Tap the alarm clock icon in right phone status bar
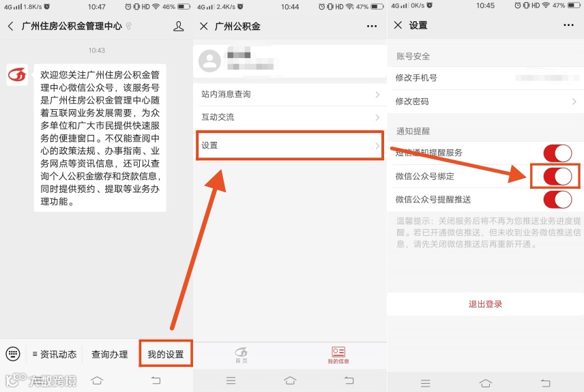The width and height of the screenshot is (584, 392). pos(518,5)
